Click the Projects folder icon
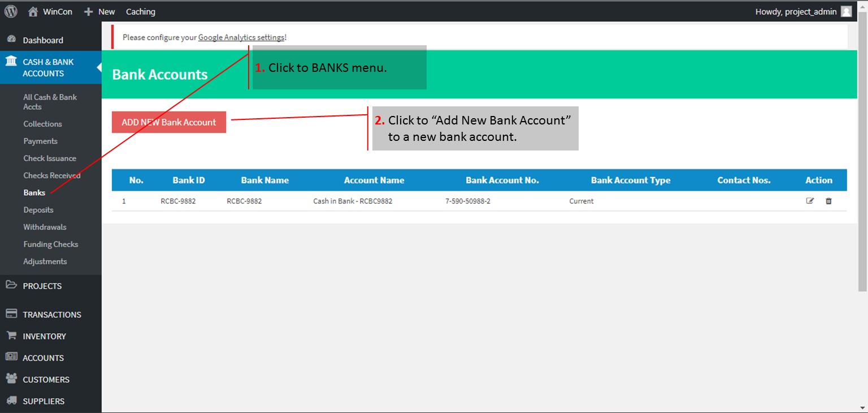 pos(11,285)
